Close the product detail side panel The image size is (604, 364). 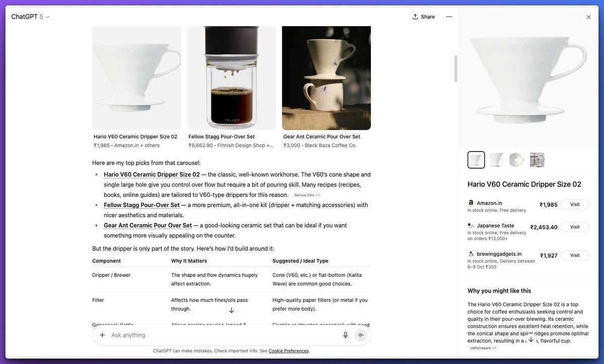(x=588, y=17)
